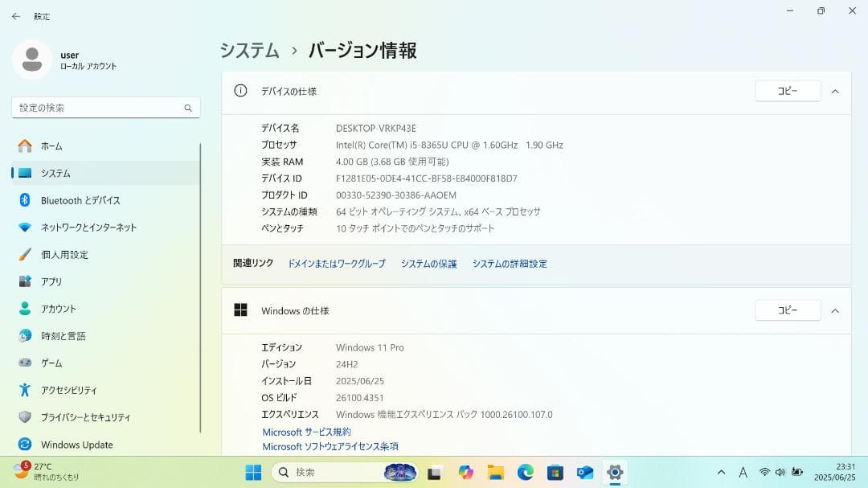Open the システムの保護 link
Viewport: 868px width, 488px height.
tap(428, 263)
